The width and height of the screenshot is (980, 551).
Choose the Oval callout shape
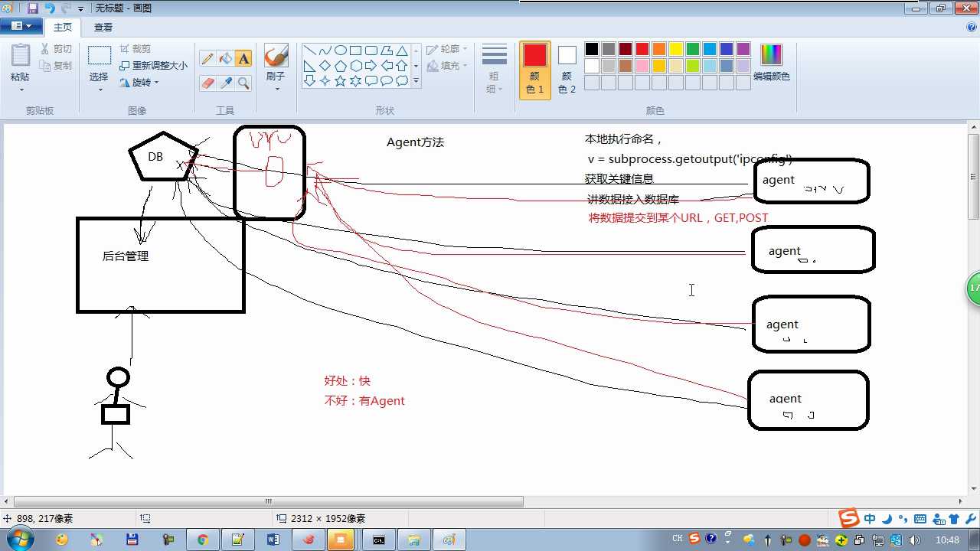tap(386, 81)
